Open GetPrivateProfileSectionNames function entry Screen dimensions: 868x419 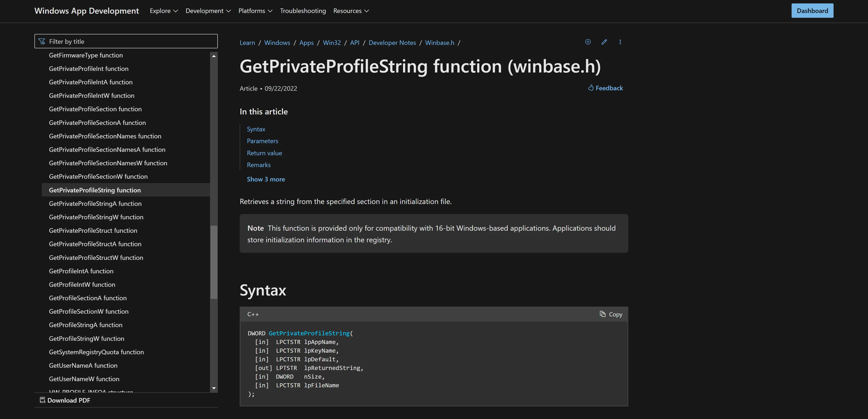[x=105, y=136]
